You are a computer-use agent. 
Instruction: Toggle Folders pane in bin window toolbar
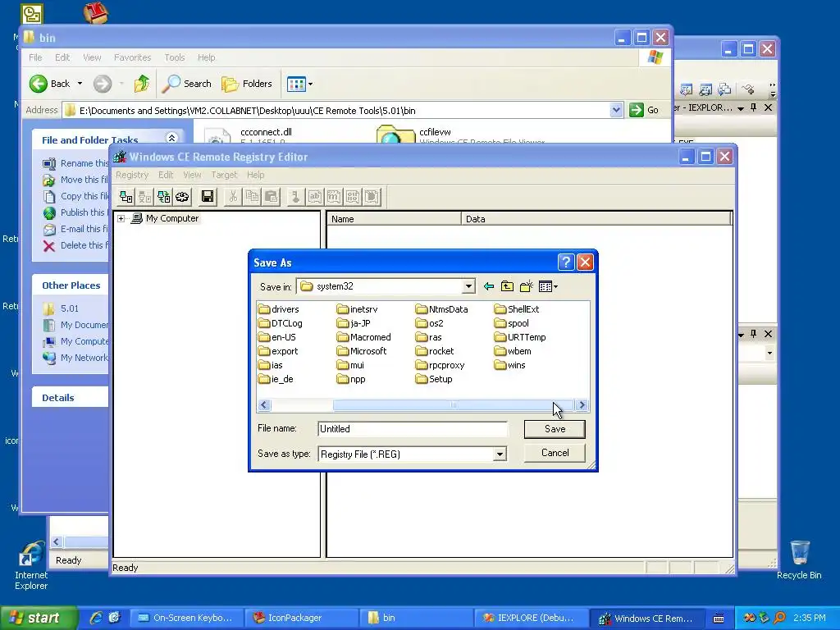point(247,84)
